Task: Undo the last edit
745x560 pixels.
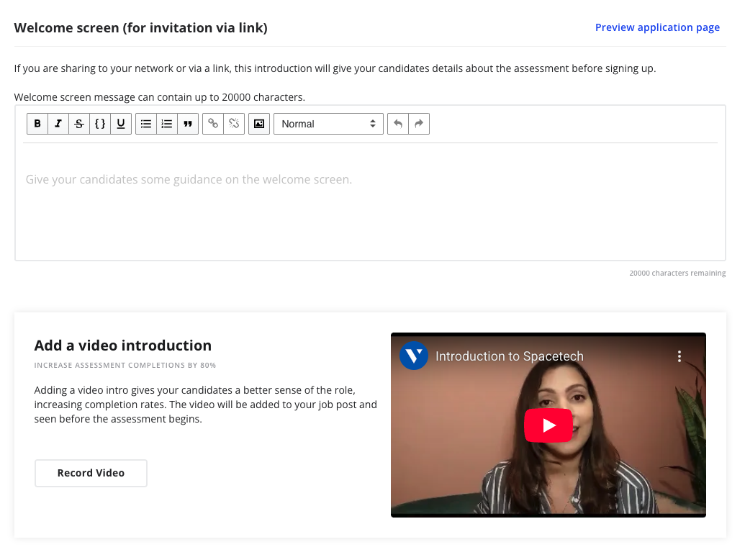Action: (x=398, y=124)
